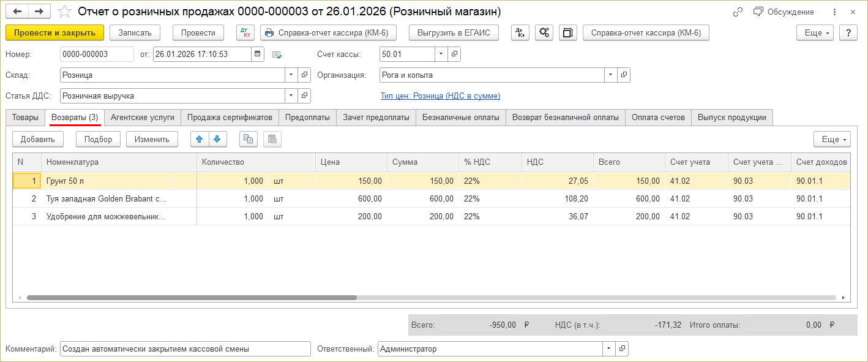The height and width of the screenshot is (362, 868).
Task: Move the row up with blue arrow
Action: 200,139
